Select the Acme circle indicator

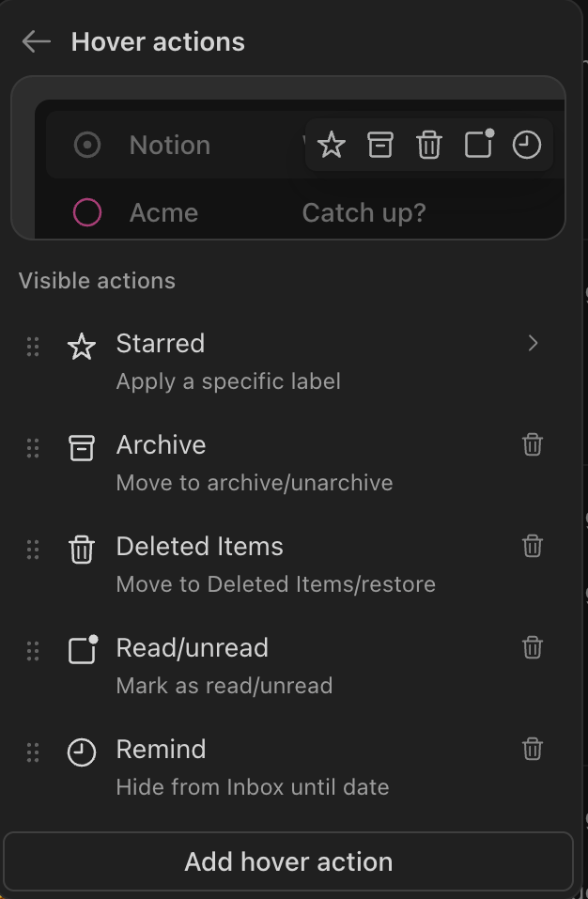point(86,212)
